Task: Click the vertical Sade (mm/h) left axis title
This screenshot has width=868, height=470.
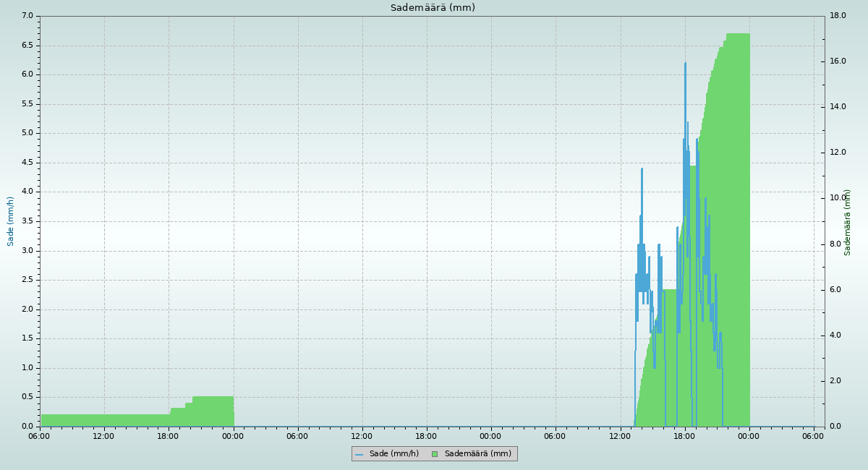Action: tap(11, 221)
